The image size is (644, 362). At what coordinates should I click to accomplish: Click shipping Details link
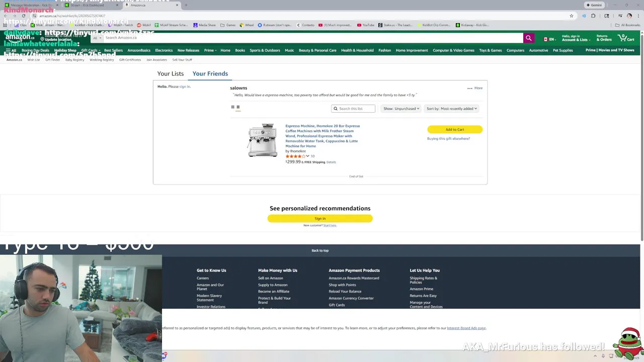point(331,162)
